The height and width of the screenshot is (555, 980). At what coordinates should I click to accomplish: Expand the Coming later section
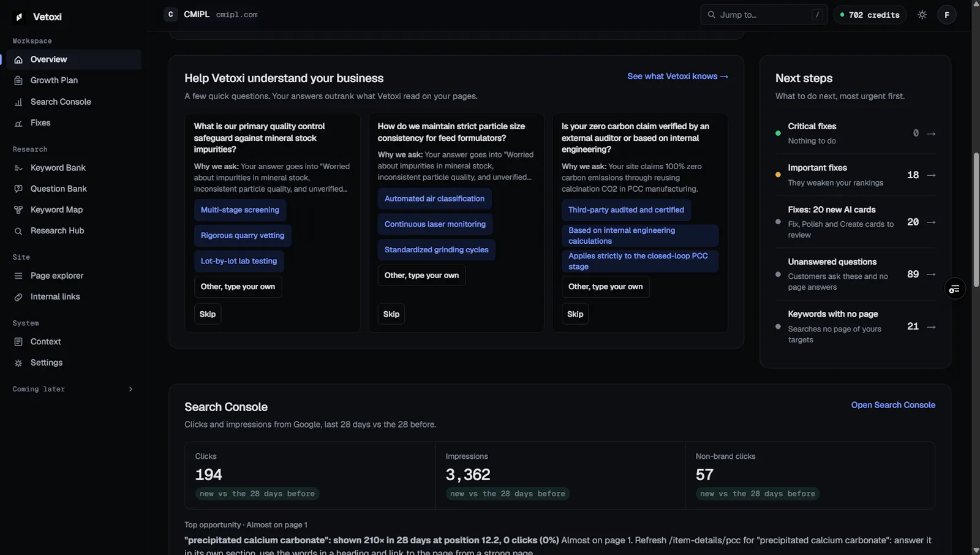73,389
